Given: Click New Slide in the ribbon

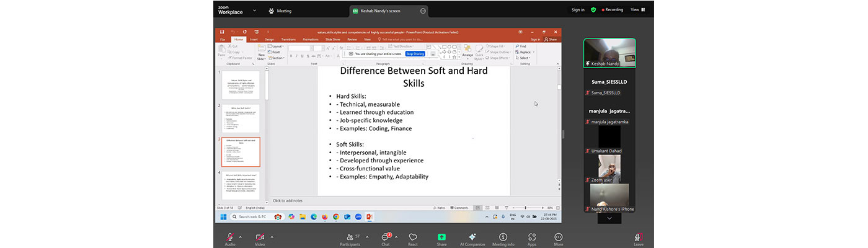Looking at the screenshot, I should [261, 52].
